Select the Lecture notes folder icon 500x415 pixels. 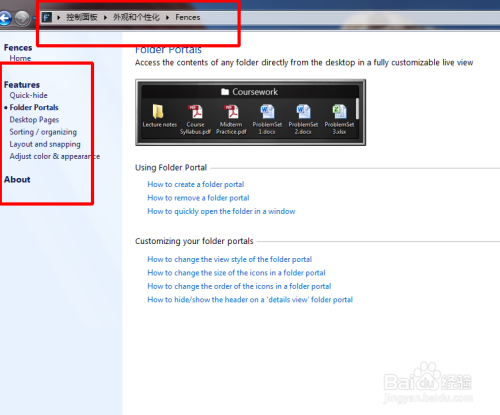(158, 111)
